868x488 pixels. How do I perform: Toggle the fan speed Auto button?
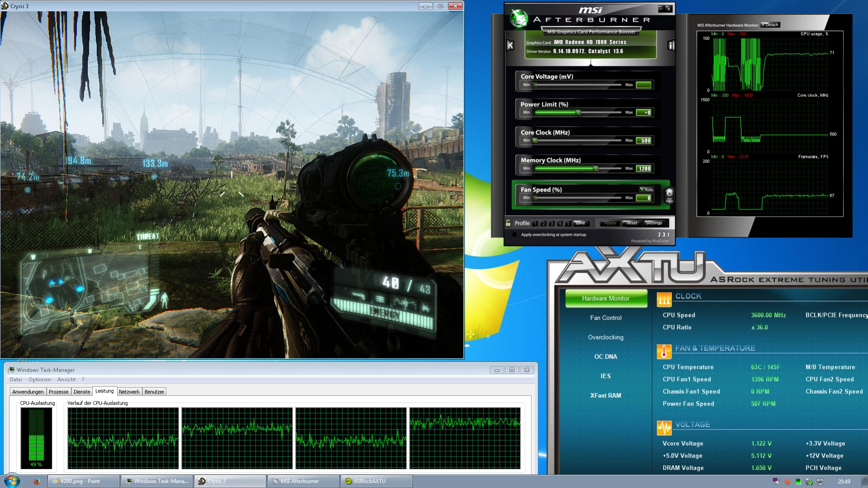point(646,190)
